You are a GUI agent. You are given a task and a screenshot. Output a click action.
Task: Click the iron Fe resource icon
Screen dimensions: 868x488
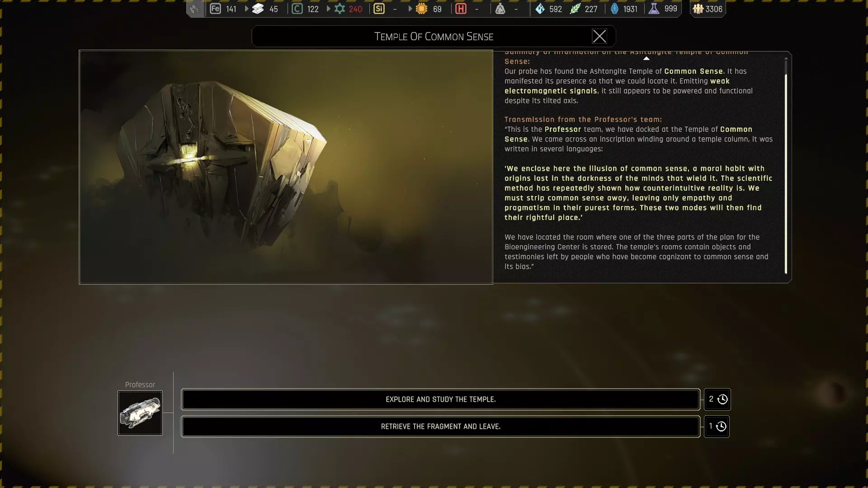215,9
